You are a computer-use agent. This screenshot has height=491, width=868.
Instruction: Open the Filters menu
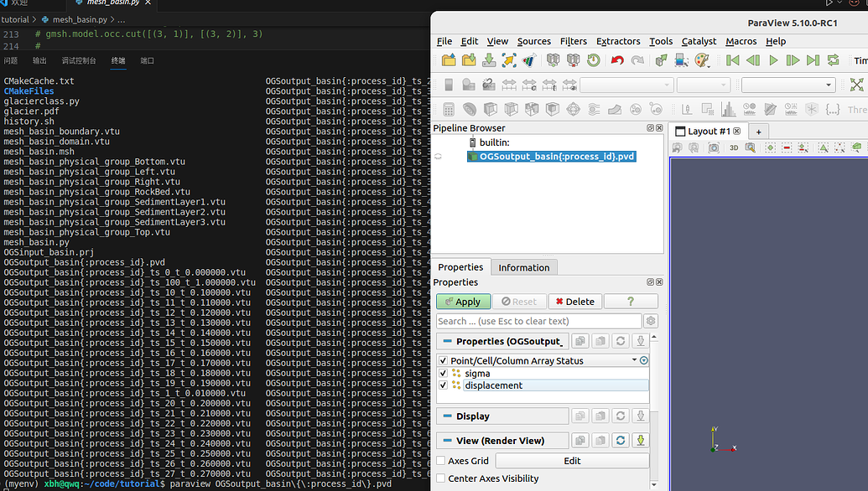pos(574,41)
